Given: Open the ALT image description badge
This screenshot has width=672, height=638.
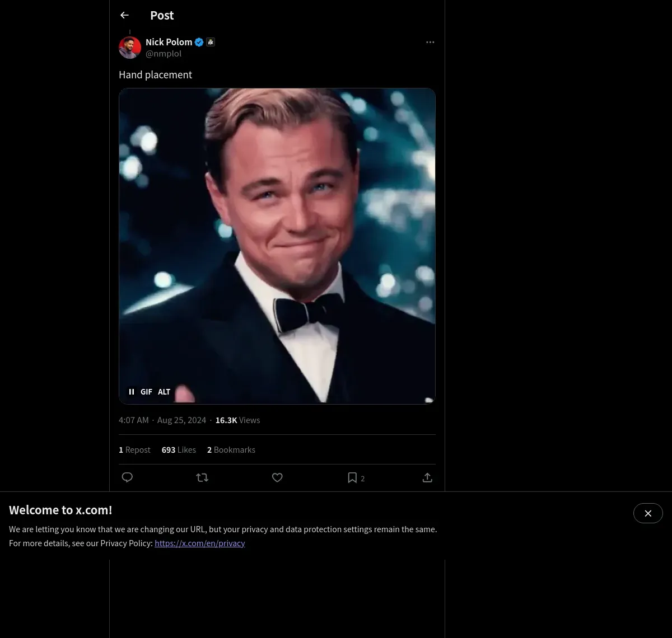Looking at the screenshot, I should (x=164, y=392).
